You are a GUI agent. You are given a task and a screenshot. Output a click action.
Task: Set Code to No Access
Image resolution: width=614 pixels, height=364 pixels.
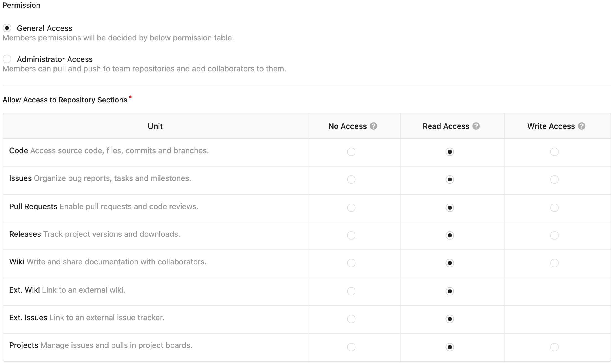pos(351,152)
